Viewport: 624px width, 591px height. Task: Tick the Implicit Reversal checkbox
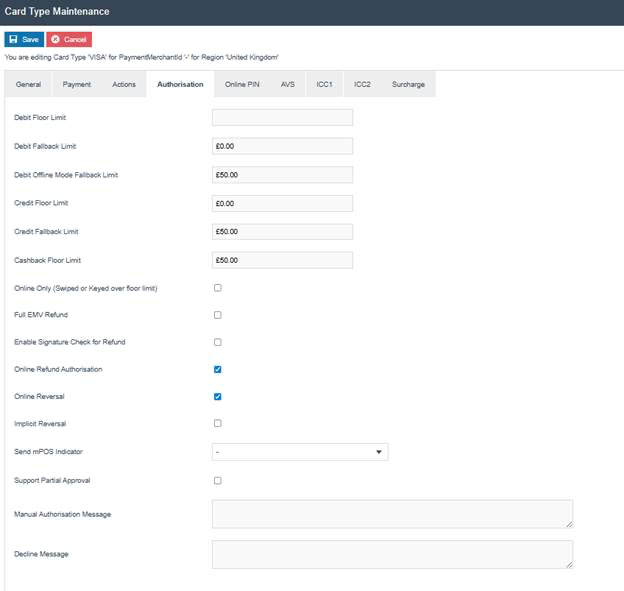(x=218, y=423)
